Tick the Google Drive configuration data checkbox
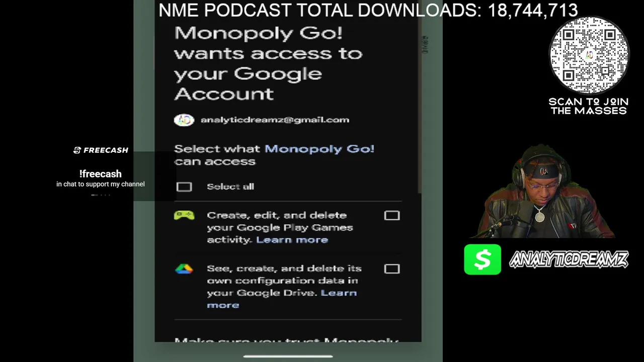644x362 pixels. click(392, 269)
